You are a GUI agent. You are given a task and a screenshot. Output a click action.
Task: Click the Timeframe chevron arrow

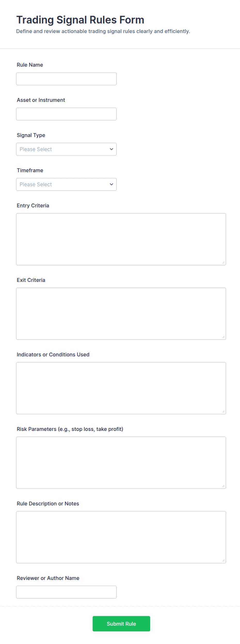111,184
